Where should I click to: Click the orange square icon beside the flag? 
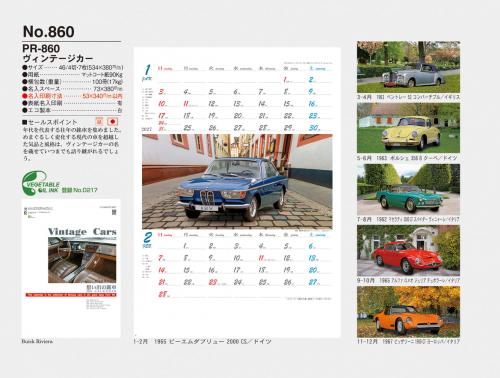coord(99,122)
